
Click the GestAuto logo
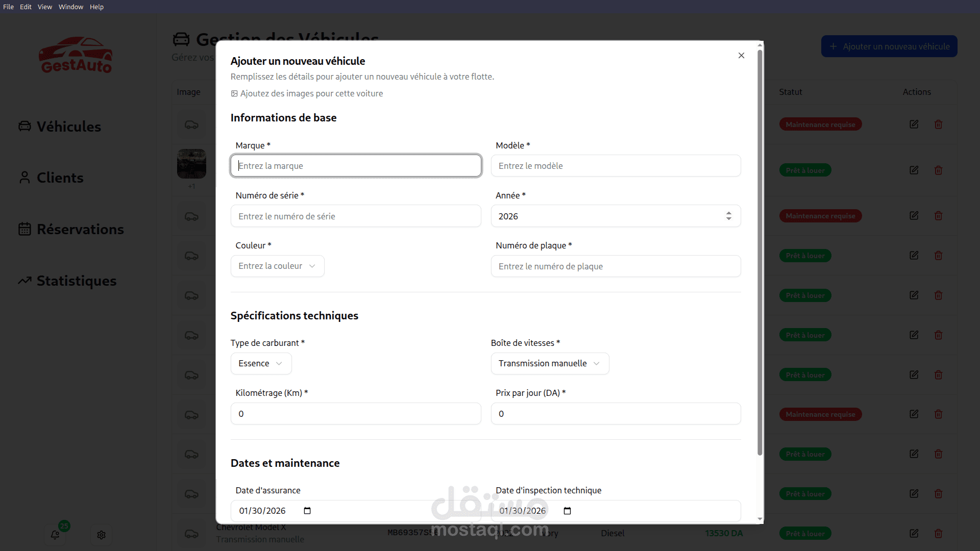click(76, 55)
